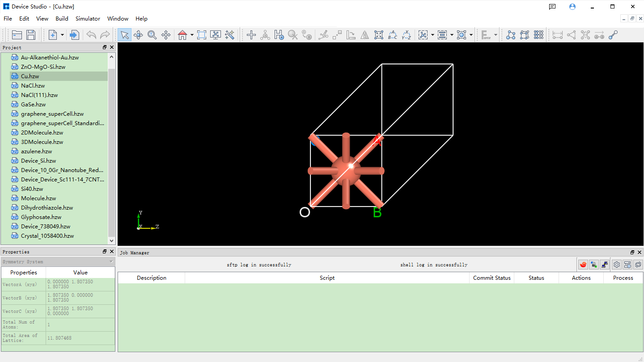Open job settings gear in Job Manager

(617, 264)
